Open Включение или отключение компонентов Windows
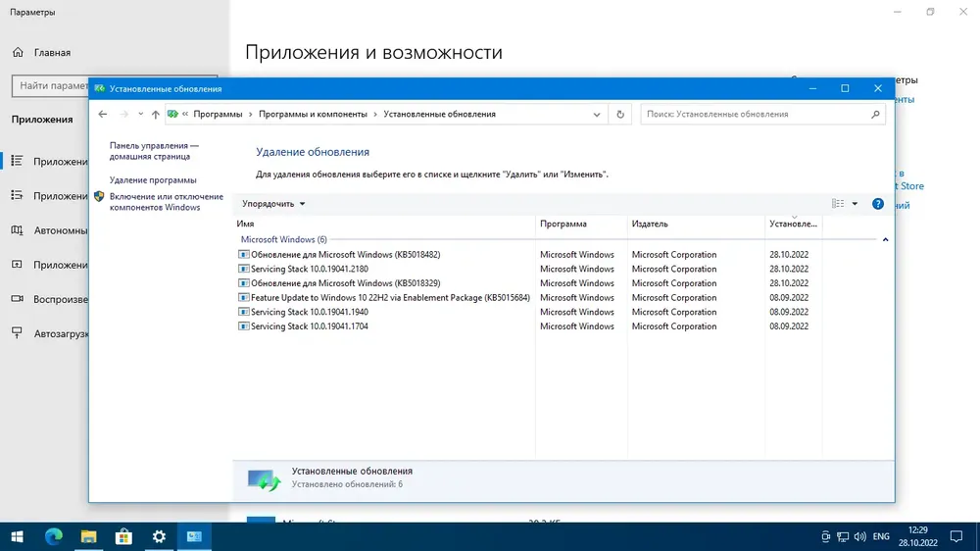Image resolution: width=980 pixels, height=551 pixels. click(167, 202)
